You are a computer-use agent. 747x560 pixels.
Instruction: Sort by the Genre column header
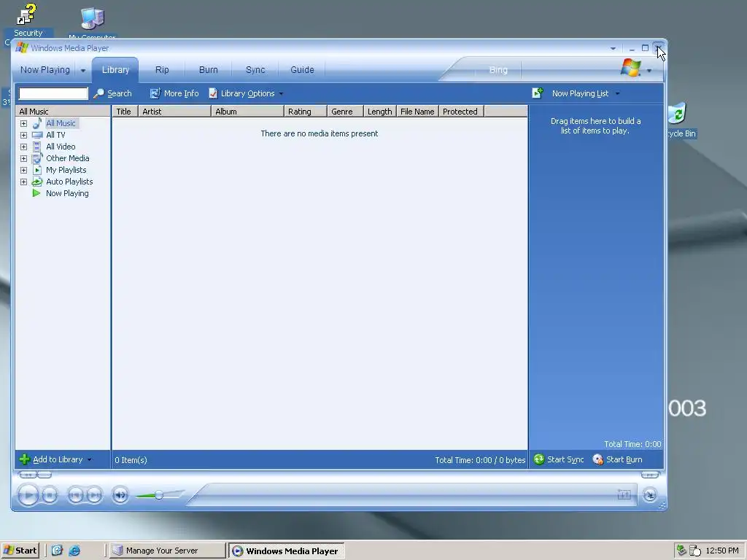tap(345, 112)
